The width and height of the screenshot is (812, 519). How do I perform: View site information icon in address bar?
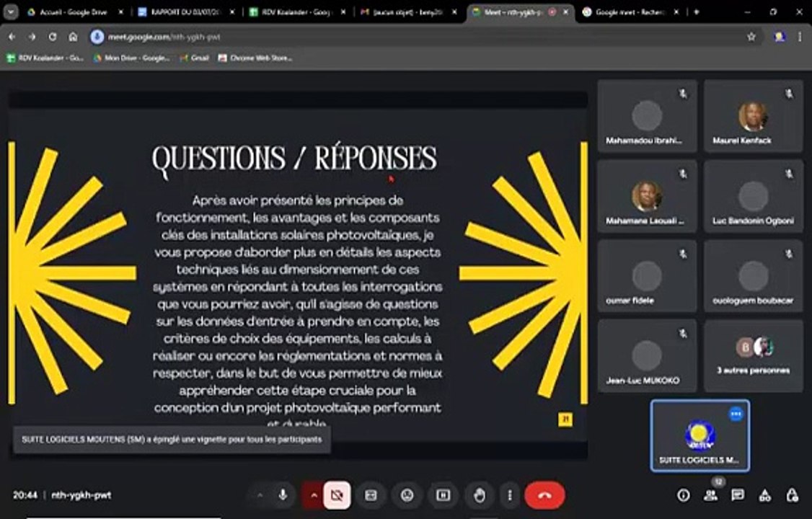(97, 37)
